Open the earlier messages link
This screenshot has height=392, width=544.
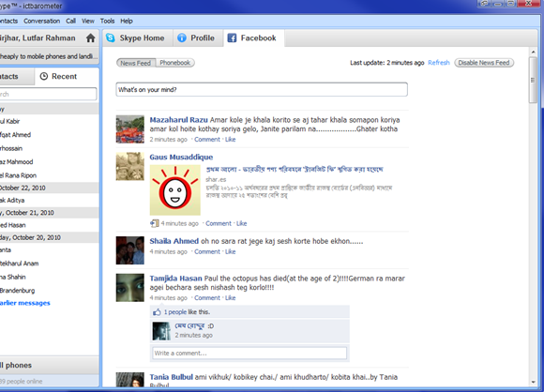25,303
